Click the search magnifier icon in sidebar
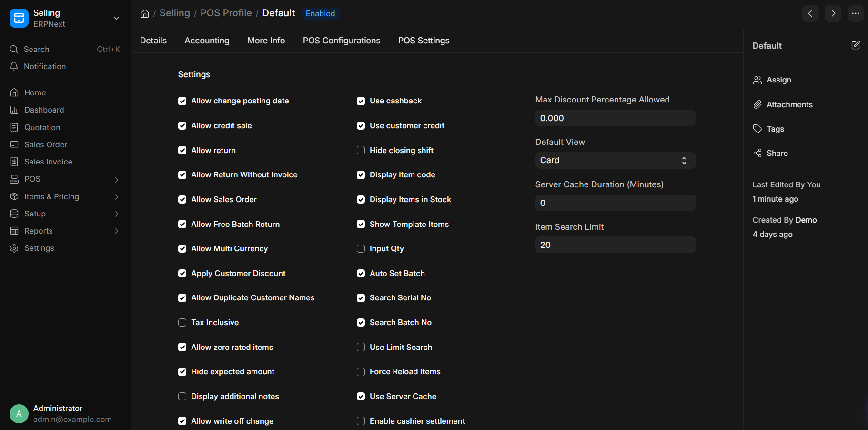 [14, 49]
